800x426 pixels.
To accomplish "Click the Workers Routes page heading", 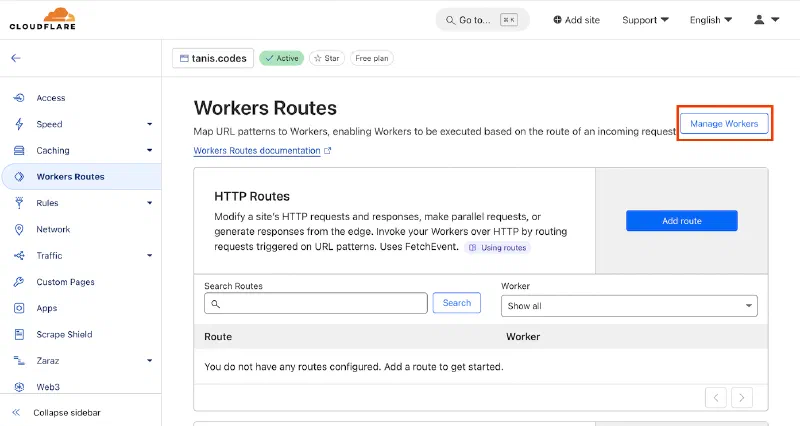I will coord(265,108).
